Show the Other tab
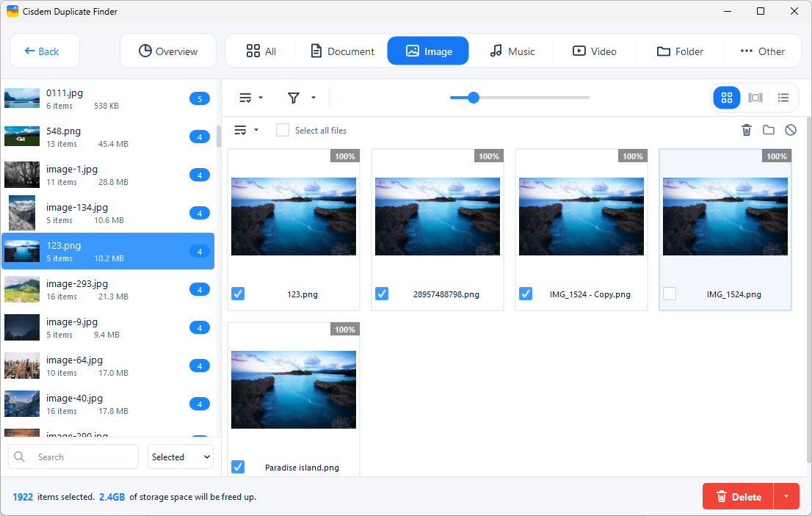812x516 pixels. 762,51
